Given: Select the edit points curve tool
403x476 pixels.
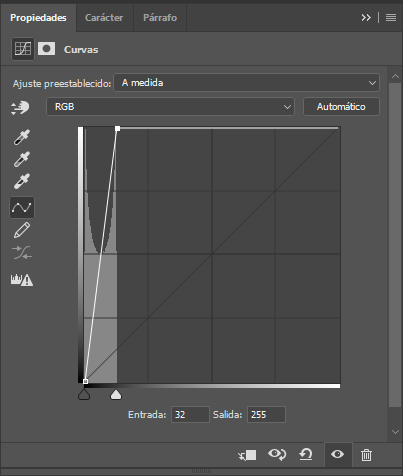Looking at the screenshot, I should pyautogui.click(x=22, y=207).
